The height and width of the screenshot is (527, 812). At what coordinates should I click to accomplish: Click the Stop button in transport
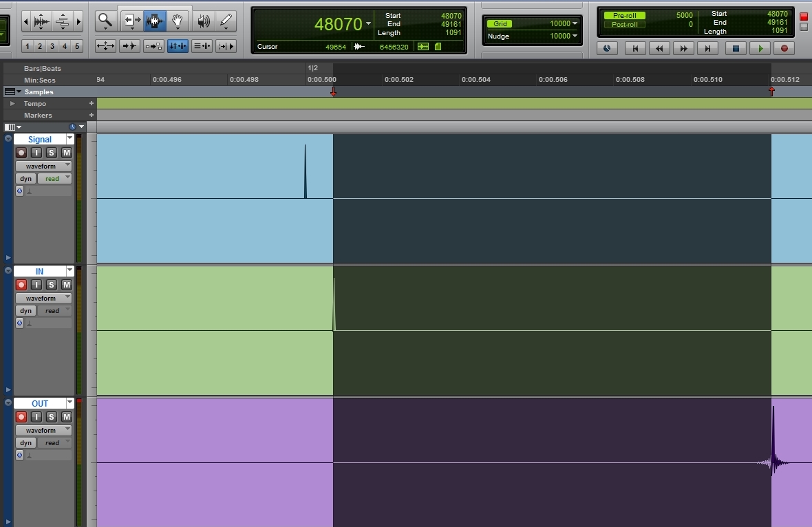(736, 48)
